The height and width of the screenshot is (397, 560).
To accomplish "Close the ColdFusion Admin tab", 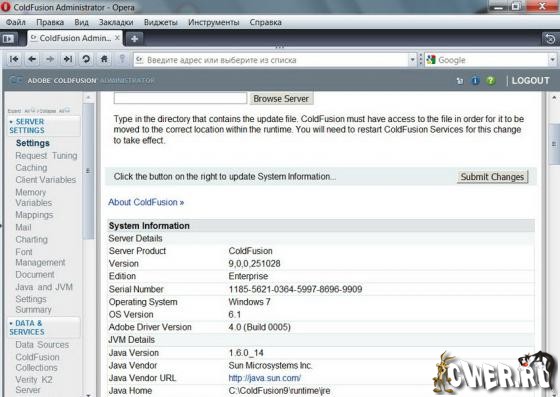I will pyautogui.click(x=117, y=38).
